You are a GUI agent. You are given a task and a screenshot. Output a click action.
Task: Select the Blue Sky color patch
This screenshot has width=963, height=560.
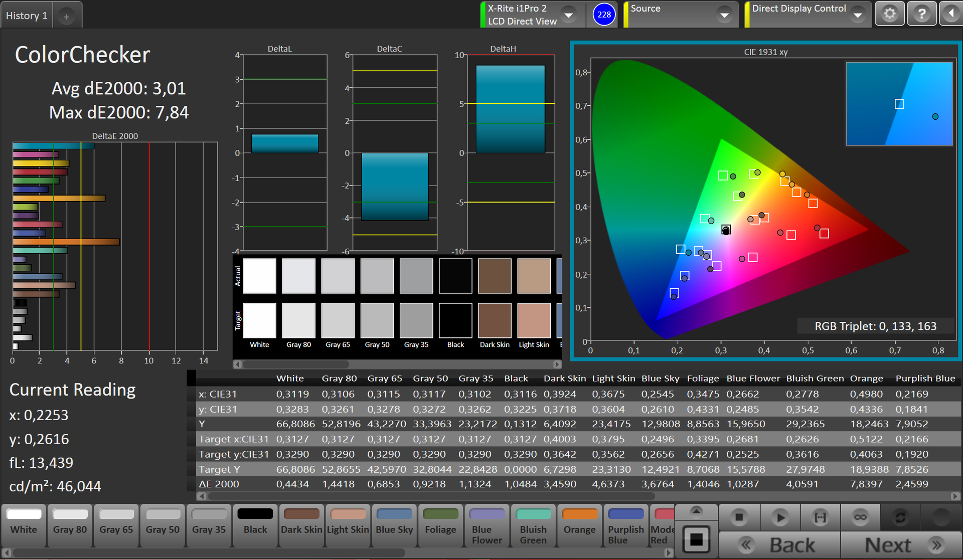coord(394,524)
